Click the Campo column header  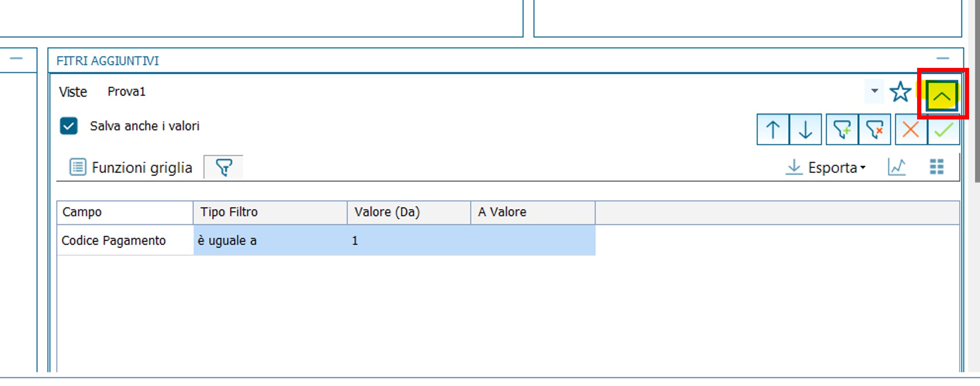pyautogui.click(x=124, y=212)
